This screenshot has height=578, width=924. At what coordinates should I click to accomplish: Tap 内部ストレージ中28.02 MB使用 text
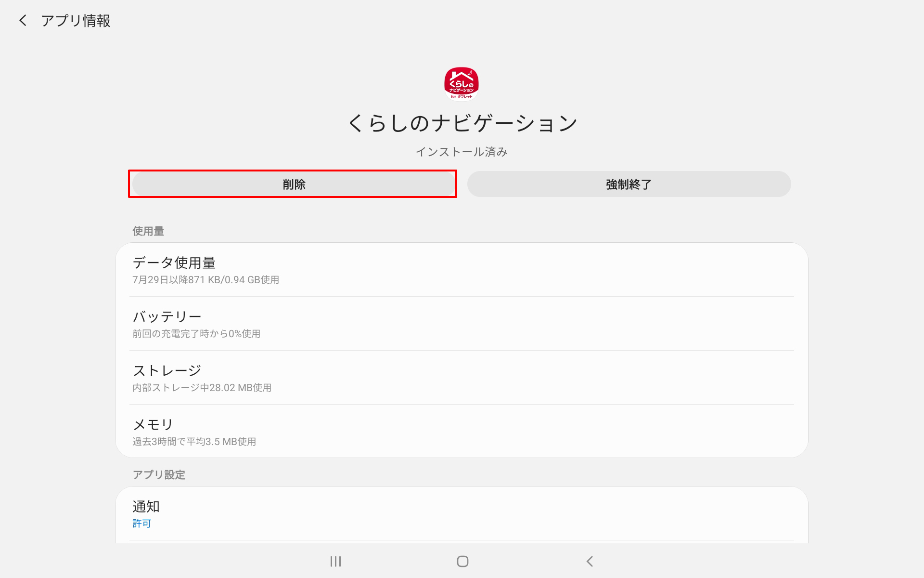(x=202, y=388)
